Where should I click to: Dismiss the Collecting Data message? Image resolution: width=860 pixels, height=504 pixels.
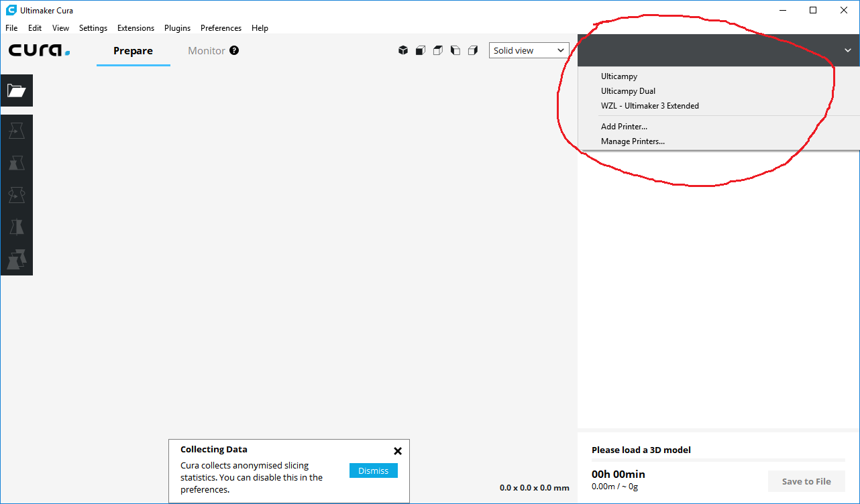pos(374,470)
